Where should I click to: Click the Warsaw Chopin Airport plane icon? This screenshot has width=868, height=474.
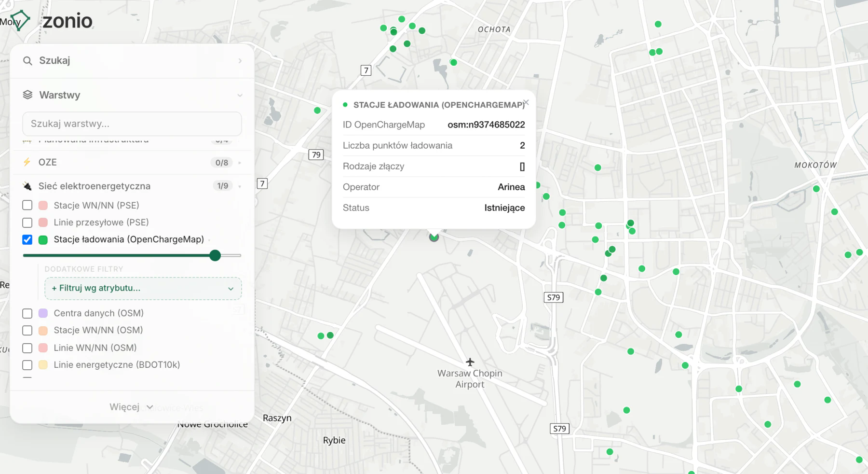[x=470, y=362]
